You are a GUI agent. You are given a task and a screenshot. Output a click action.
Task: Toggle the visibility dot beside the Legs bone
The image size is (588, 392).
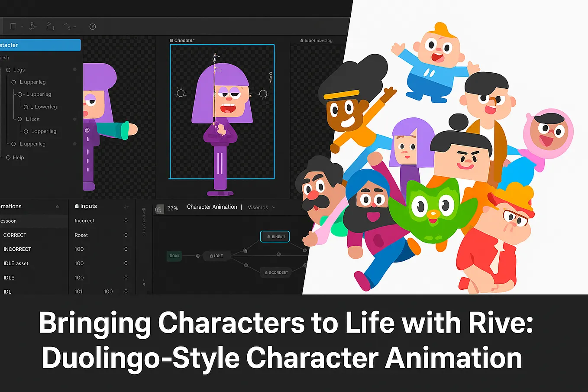(x=74, y=69)
